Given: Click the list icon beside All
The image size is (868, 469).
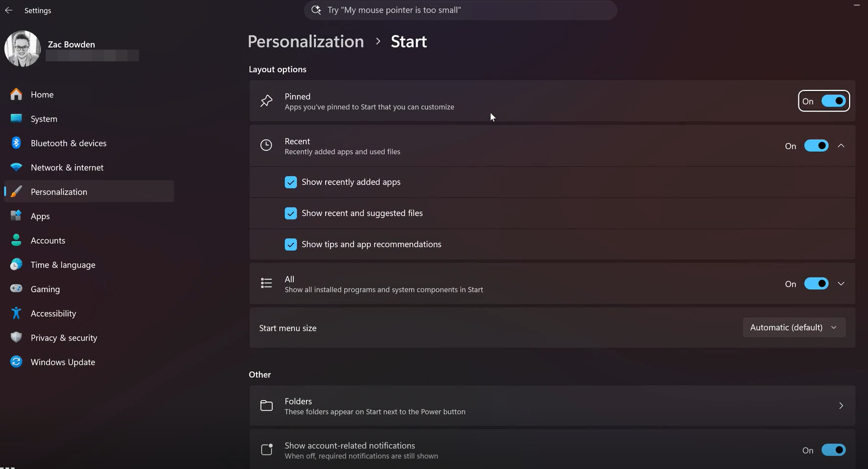Looking at the screenshot, I should 266,283.
